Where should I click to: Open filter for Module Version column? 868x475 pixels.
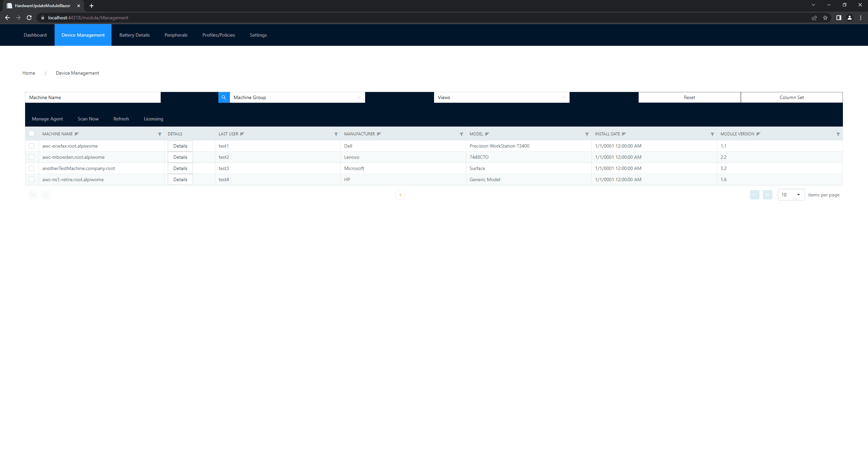click(838, 134)
